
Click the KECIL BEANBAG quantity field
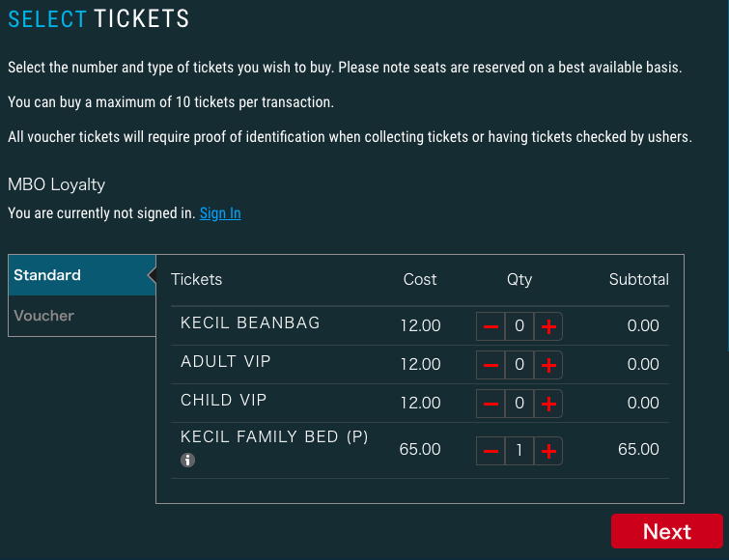click(519, 326)
